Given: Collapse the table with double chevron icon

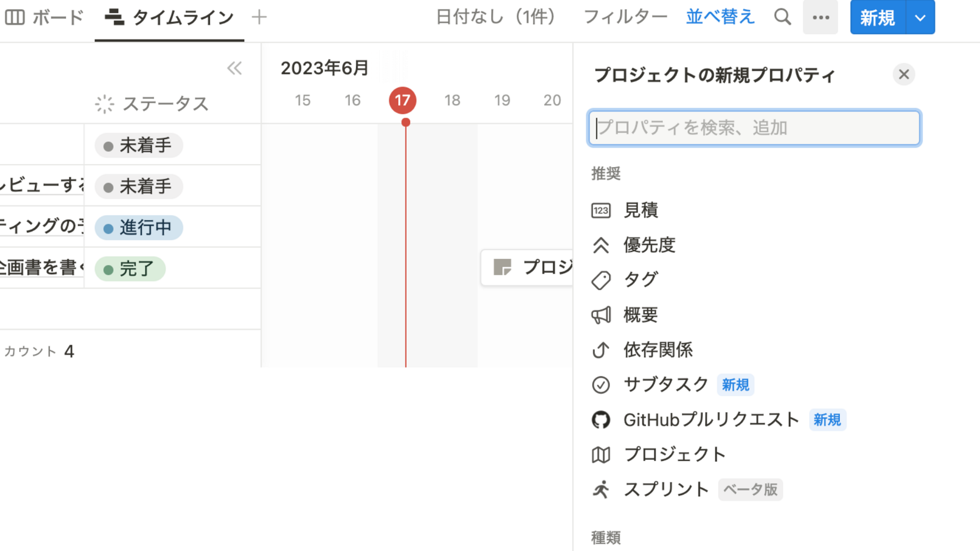Looking at the screenshot, I should tap(234, 68).
